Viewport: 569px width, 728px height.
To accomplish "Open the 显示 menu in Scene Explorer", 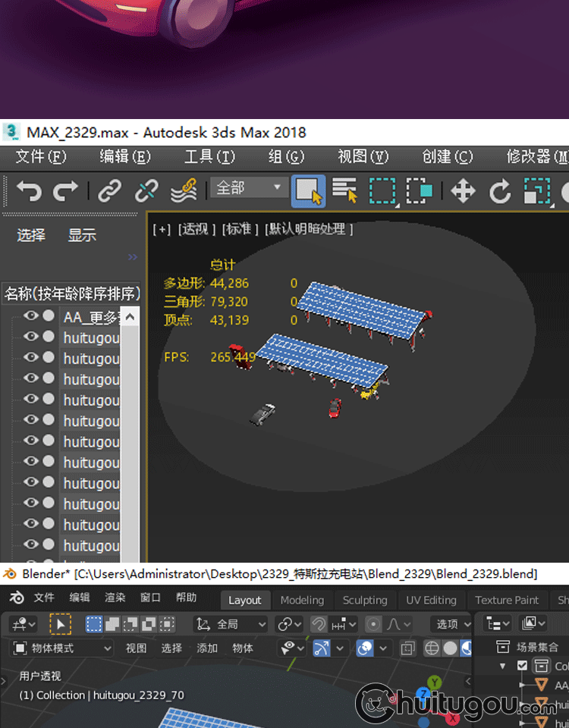I will click(x=82, y=235).
